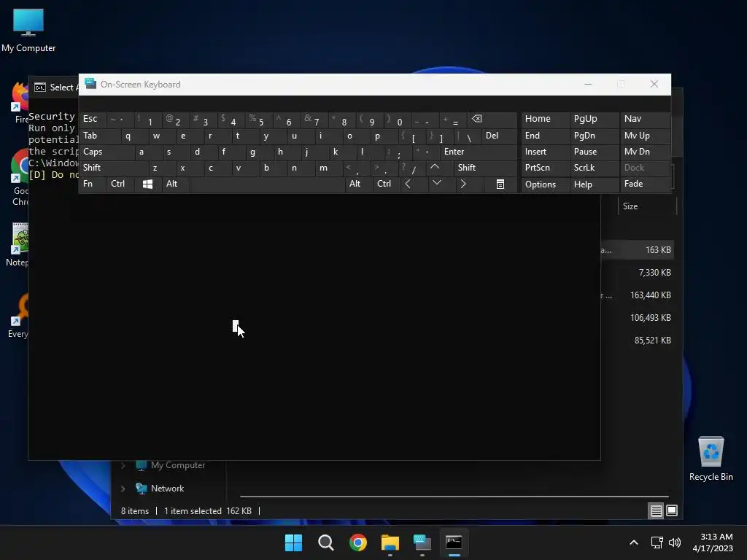This screenshot has width=747, height=560.
Task: Toggle the left Ctrl key
Action: [120, 184]
